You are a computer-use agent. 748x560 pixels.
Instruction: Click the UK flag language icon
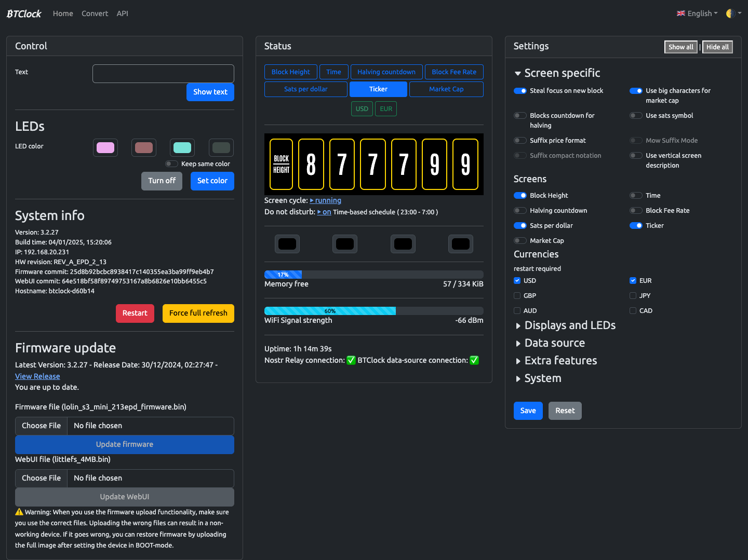[x=681, y=13]
